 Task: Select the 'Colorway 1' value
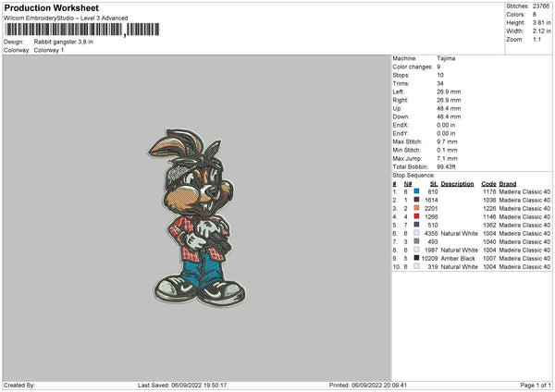click(49, 50)
